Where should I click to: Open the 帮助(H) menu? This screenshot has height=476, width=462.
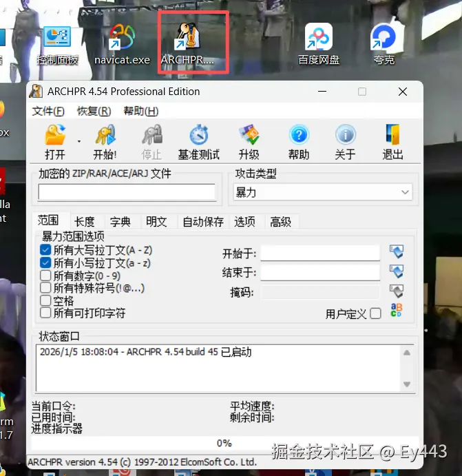(x=141, y=111)
